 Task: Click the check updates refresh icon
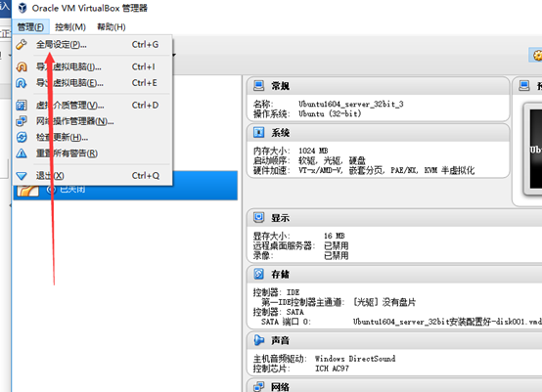click(x=22, y=137)
